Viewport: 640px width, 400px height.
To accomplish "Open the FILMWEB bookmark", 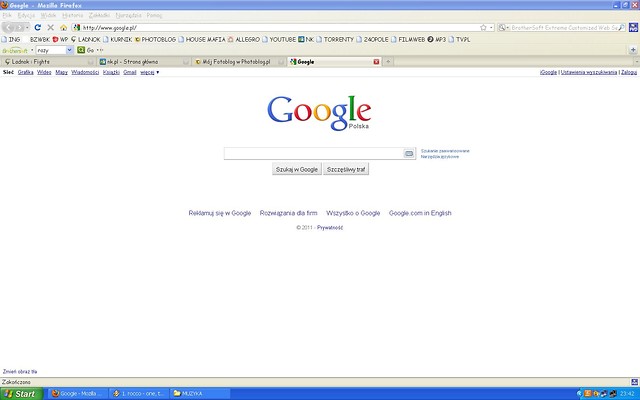I will [408, 39].
